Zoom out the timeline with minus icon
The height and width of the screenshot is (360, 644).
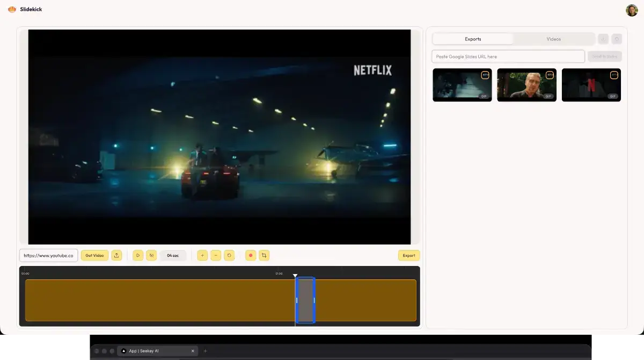pyautogui.click(x=216, y=255)
